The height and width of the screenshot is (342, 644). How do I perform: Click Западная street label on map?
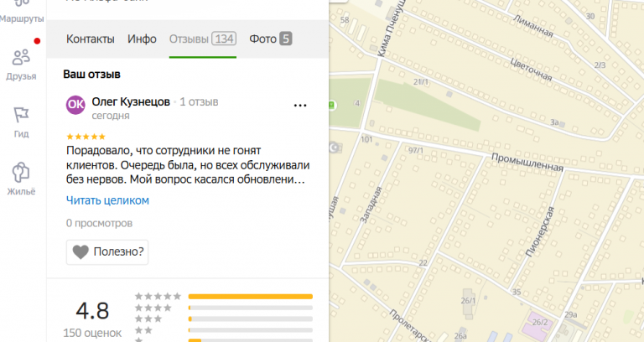[x=371, y=205]
